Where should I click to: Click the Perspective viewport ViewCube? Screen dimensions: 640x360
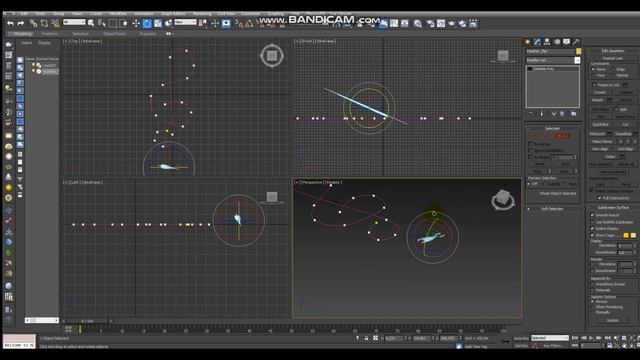tap(503, 200)
